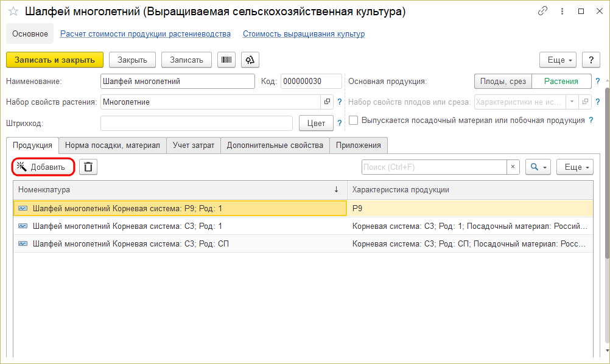Open the magnifier search options dropdown
The height and width of the screenshot is (364, 610).
point(538,167)
